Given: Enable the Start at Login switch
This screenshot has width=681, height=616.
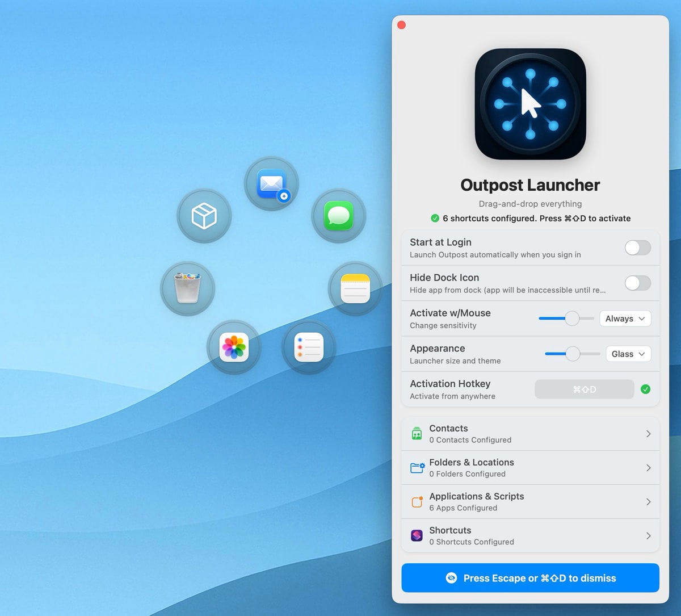Looking at the screenshot, I should (637, 248).
